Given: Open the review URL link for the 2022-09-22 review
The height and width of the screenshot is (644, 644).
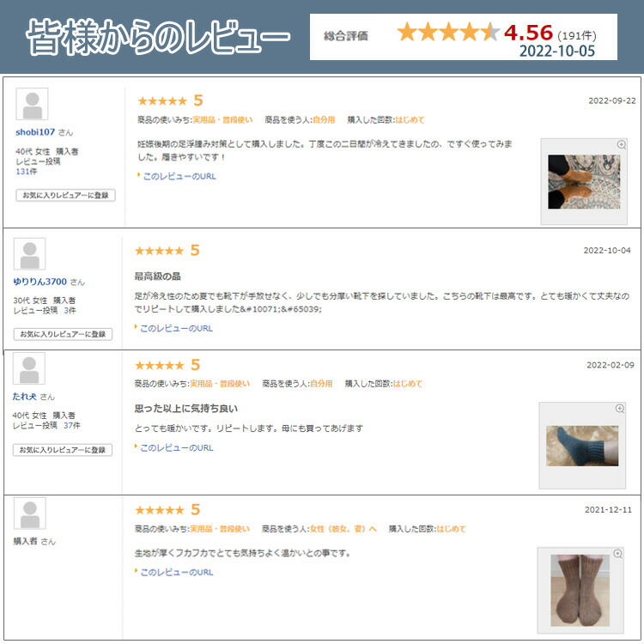Looking at the screenshot, I should 179,177.
